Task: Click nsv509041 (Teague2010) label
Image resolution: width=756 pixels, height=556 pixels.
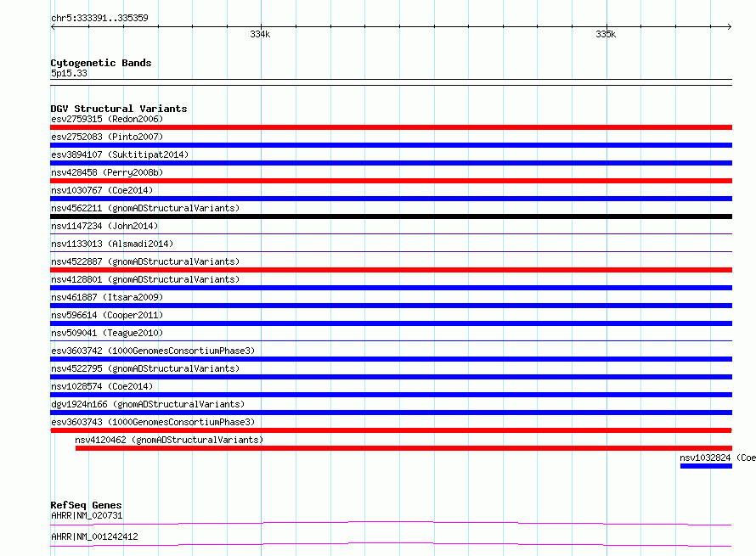Action: (x=107, y=333)
